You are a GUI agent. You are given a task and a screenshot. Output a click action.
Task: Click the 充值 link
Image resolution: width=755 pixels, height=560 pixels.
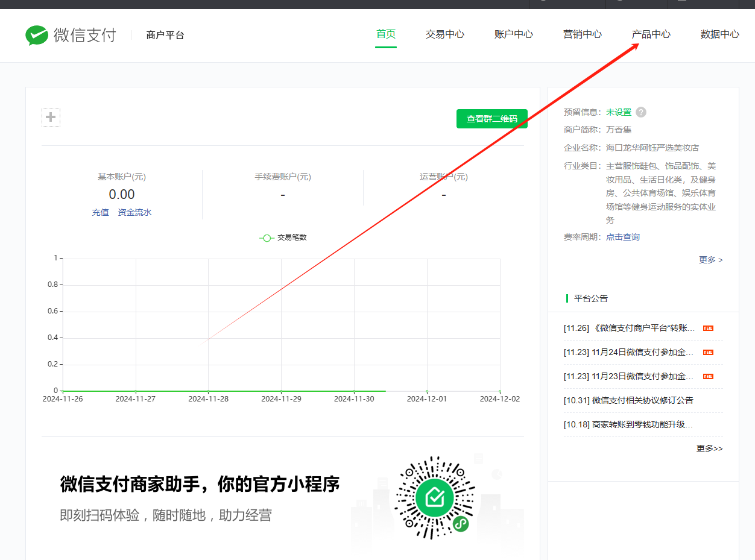click(101, 212)
